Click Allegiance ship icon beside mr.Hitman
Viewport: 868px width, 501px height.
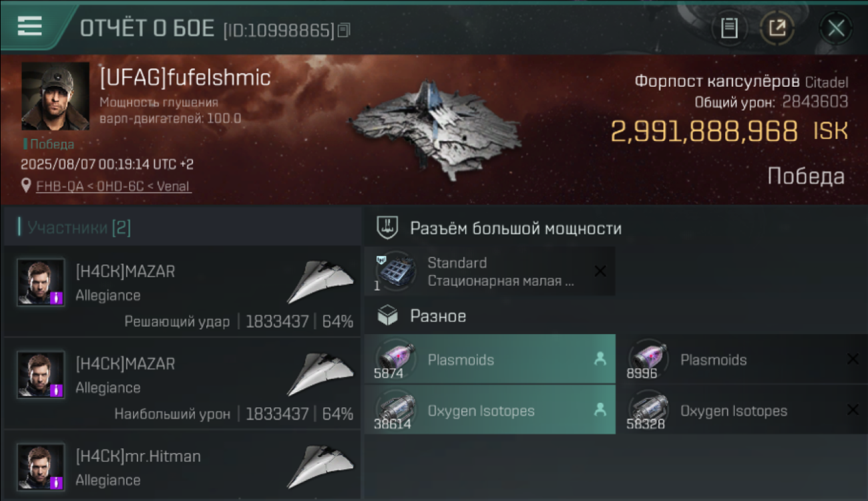[320, 467]
